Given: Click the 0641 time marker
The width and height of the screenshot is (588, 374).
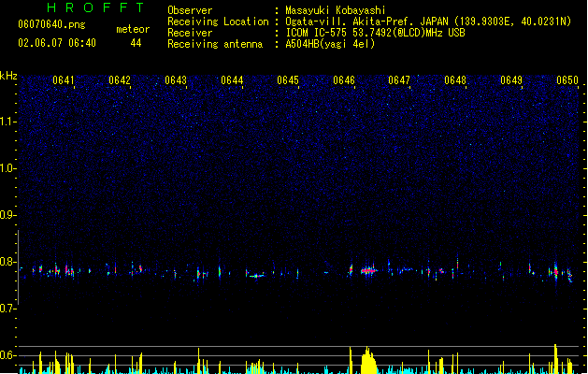Looking at the screenshot, I should coord(64,80).
